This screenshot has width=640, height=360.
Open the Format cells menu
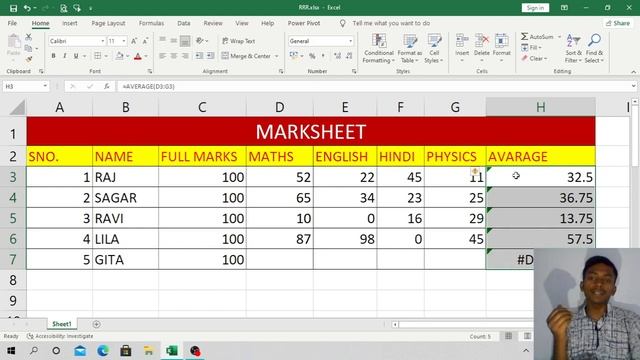(x=502, y=49)
